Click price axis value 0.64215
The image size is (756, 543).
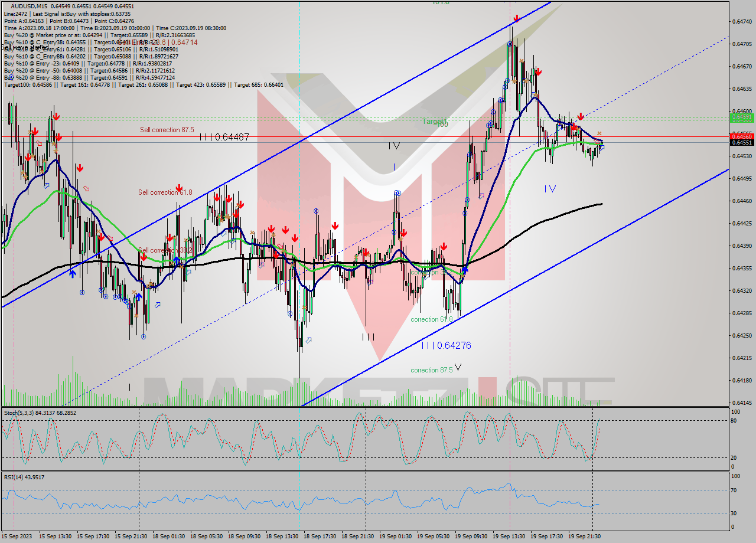pos(742,358)
